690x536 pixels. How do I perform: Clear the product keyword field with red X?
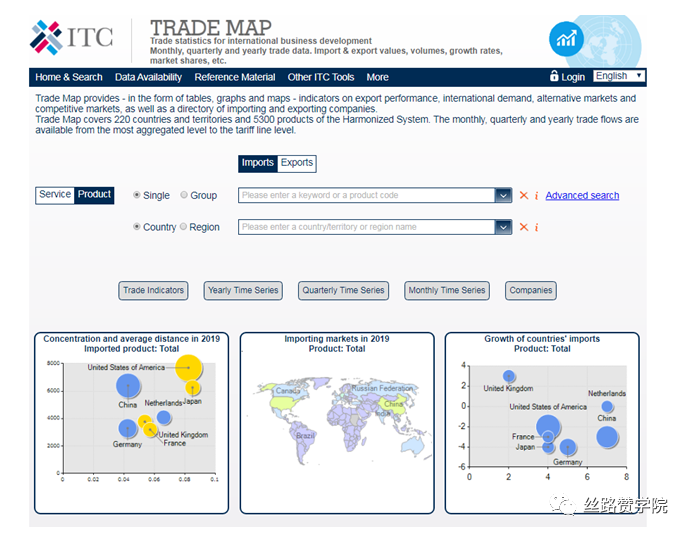(524, 195)
